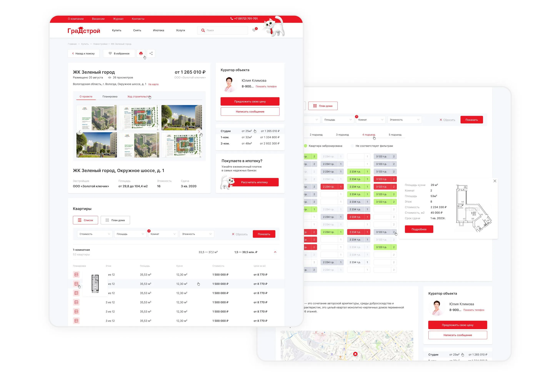Open the О проекте tab
The height and width of the screenshot is (392, 554).
pos(86,97)
